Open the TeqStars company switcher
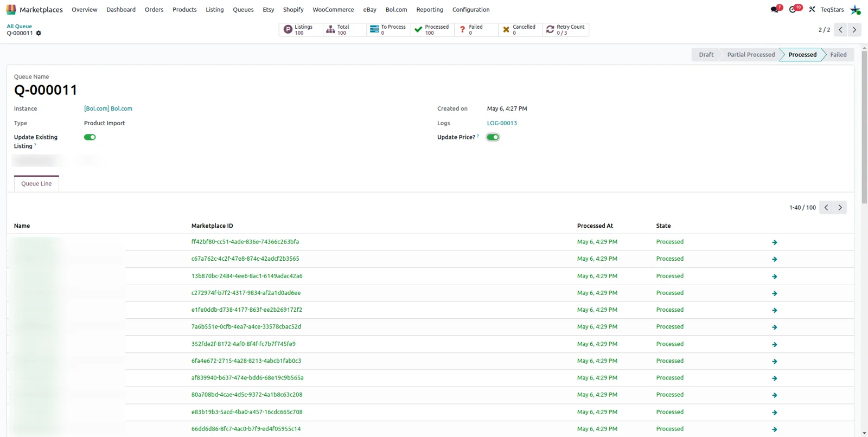Screen dimensions: 868x437 (832, 10)
